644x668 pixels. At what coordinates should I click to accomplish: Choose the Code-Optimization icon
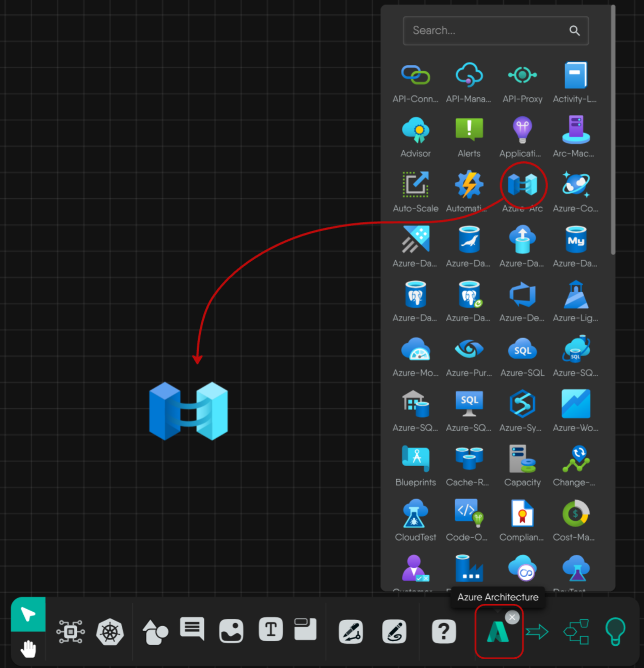click(469, 513)
